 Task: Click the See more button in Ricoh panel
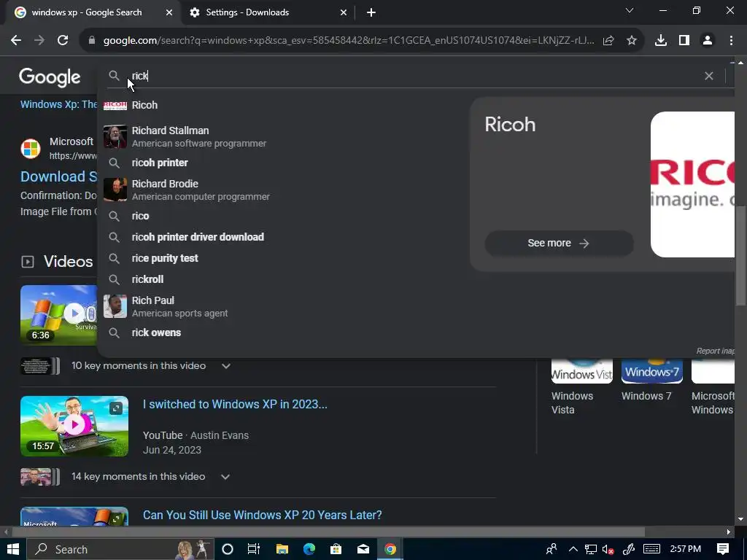point(559,244)
